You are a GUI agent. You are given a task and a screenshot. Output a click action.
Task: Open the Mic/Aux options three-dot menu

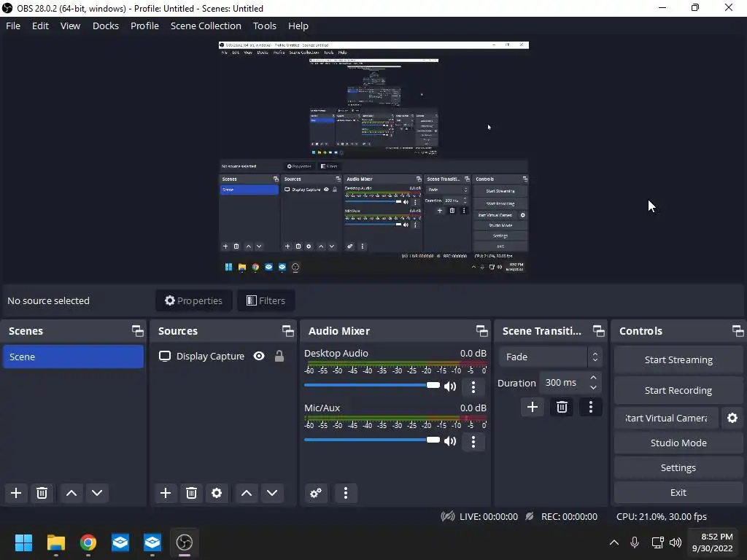(473, 441)
